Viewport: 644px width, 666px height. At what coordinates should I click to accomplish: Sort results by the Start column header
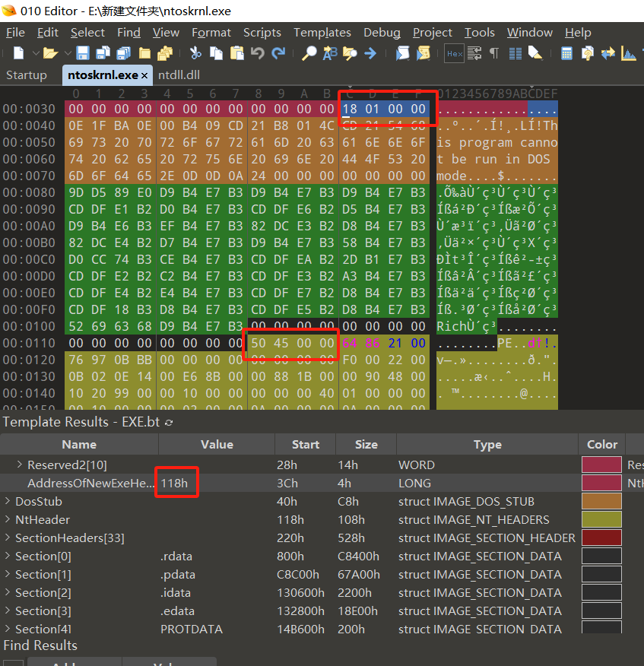pos(306,444)
